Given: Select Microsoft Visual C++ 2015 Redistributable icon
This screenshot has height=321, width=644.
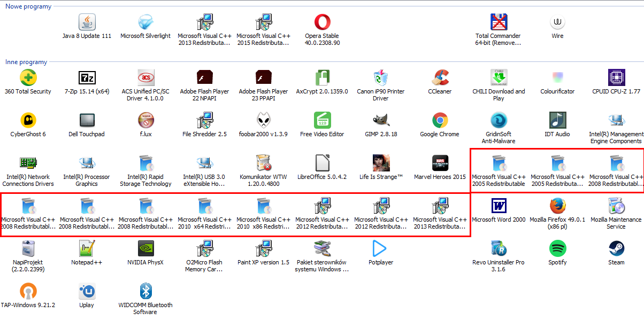Looking at the screenshot, I should tap(263, 22).
